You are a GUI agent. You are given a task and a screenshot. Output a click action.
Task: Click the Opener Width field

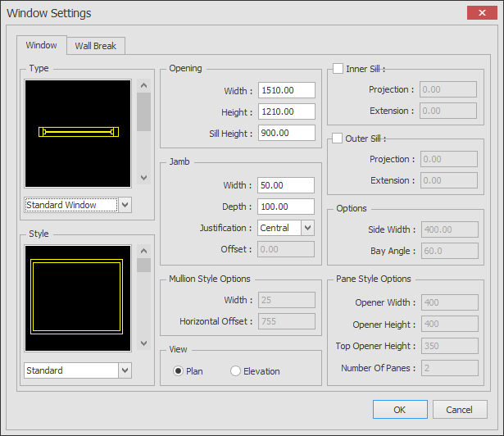pyautogui.click(x=450, y=302)
